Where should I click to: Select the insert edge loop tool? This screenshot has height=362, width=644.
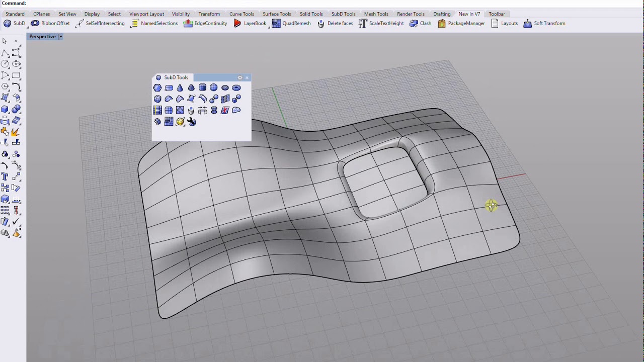[x=157, y=110]
